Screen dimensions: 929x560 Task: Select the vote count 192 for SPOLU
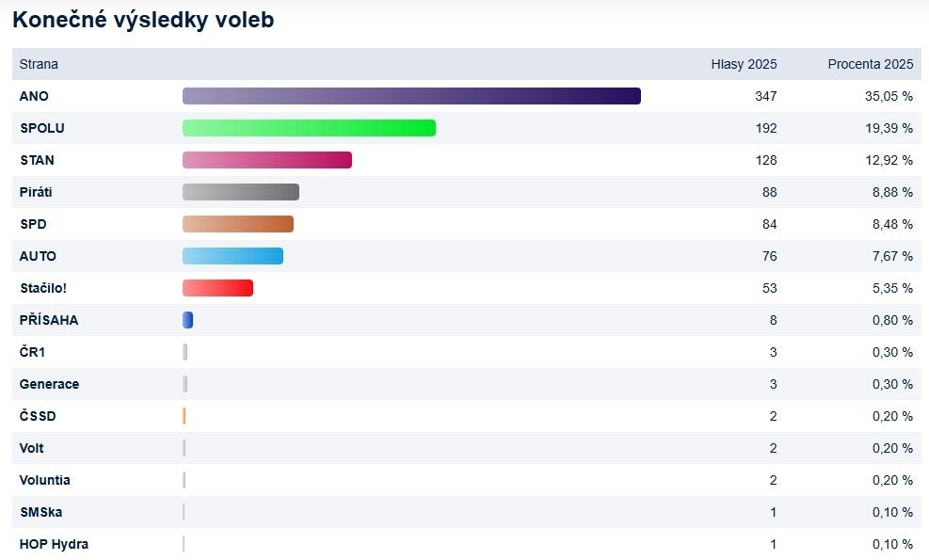tap(765, 128)
